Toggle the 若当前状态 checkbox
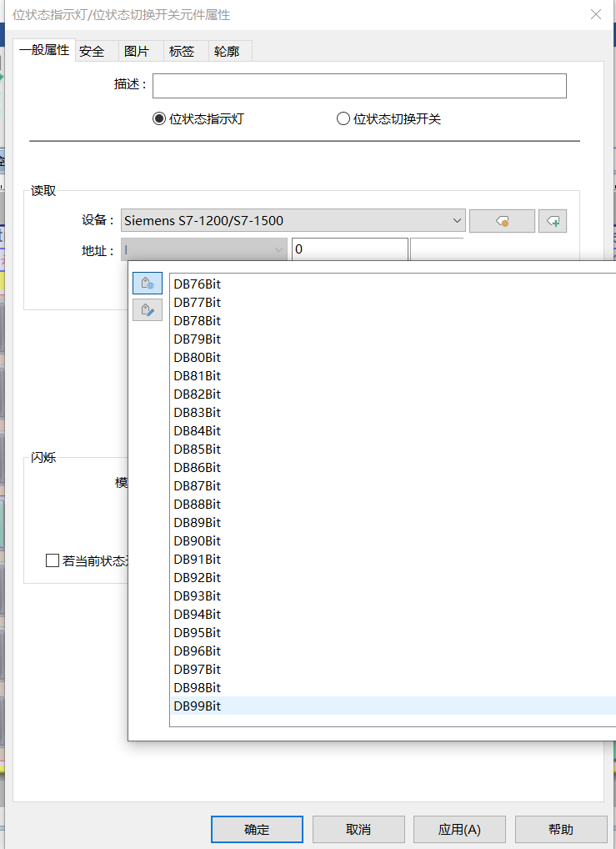Screen dimensions: 616x849 [53, 560]
